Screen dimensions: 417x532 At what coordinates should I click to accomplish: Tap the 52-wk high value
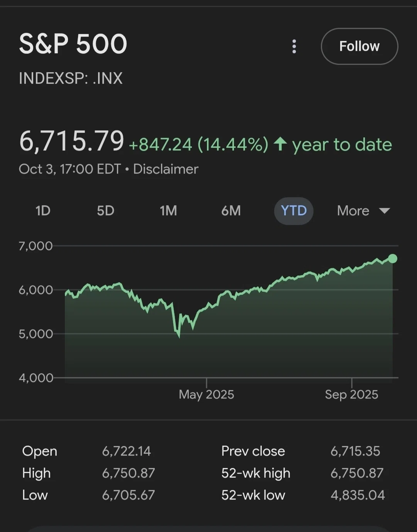pos(357,473)
